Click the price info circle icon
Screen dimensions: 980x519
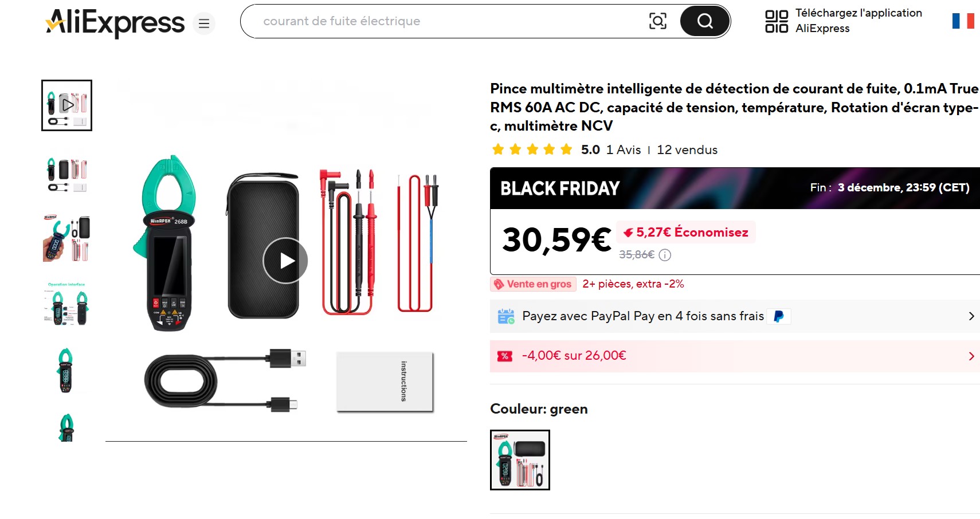[665, 255]
